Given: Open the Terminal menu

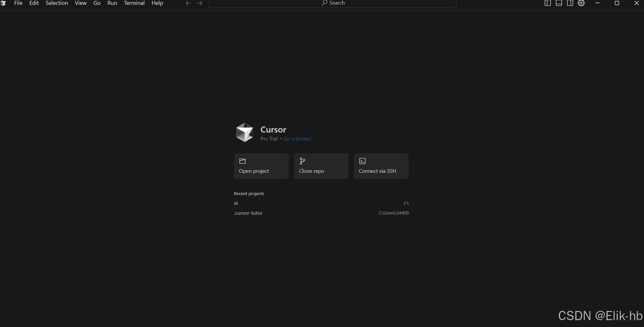Looking at the screenshot, I should coord(134,3).
